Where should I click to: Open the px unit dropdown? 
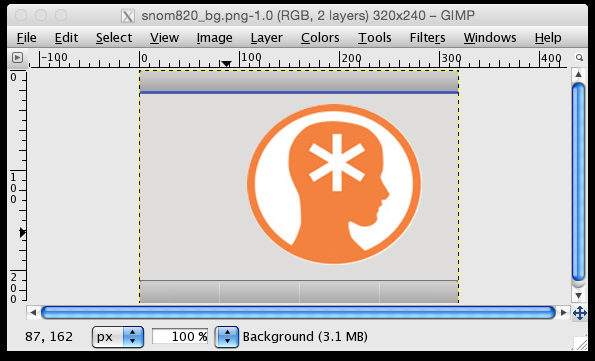118,337
